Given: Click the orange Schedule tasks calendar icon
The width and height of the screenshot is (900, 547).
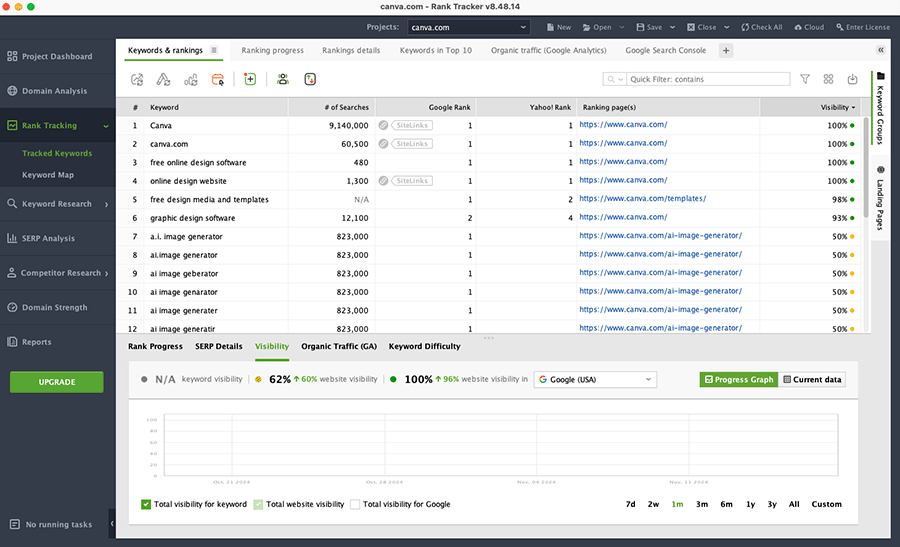Looking at the screenshot, I should (218, 79).
